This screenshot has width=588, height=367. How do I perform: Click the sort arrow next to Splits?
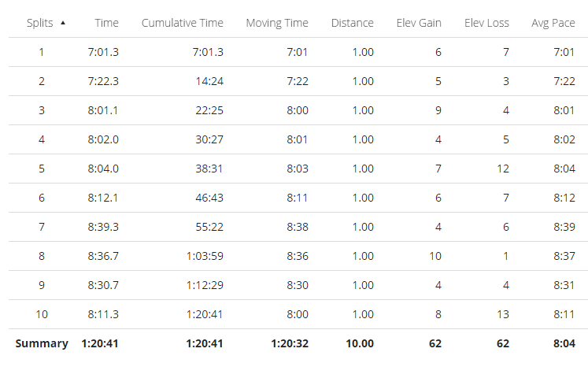[x=63, y=23]
